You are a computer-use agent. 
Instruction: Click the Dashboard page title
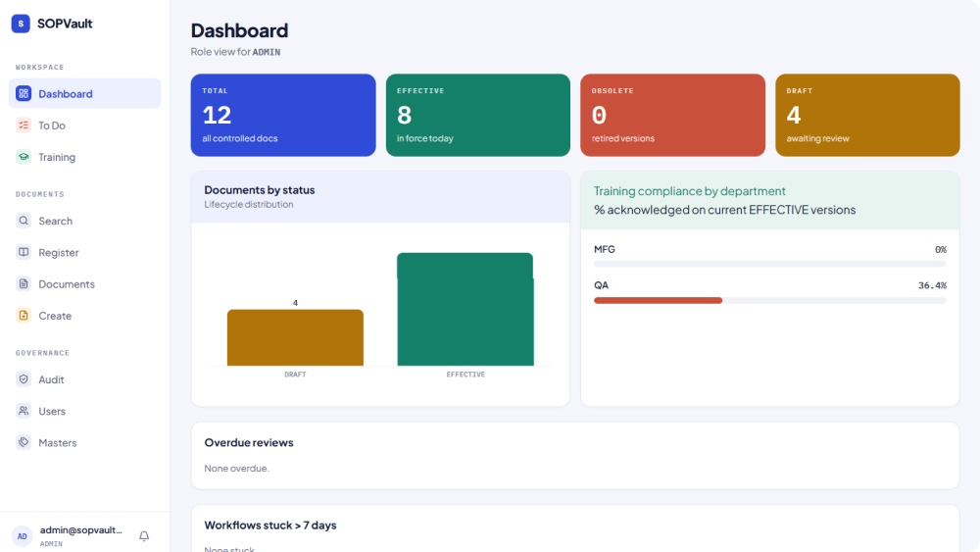239,30
